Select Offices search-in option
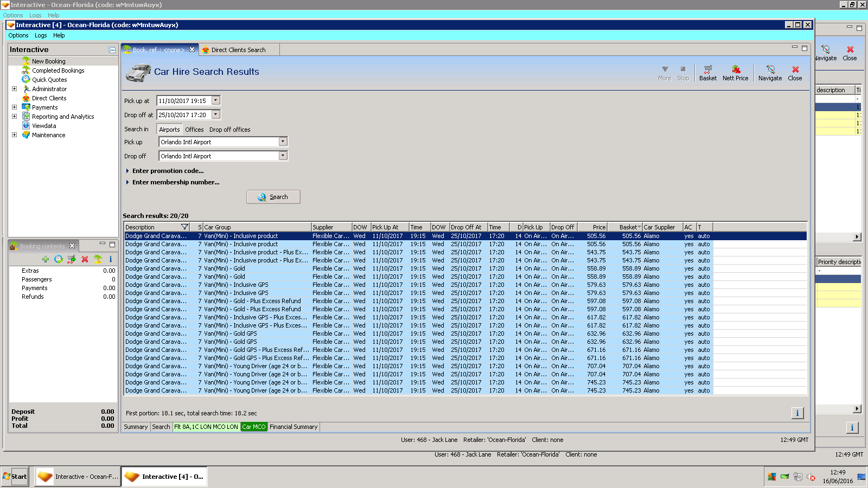Viewport: 868px width, 488px height. [x=194, y=130]
